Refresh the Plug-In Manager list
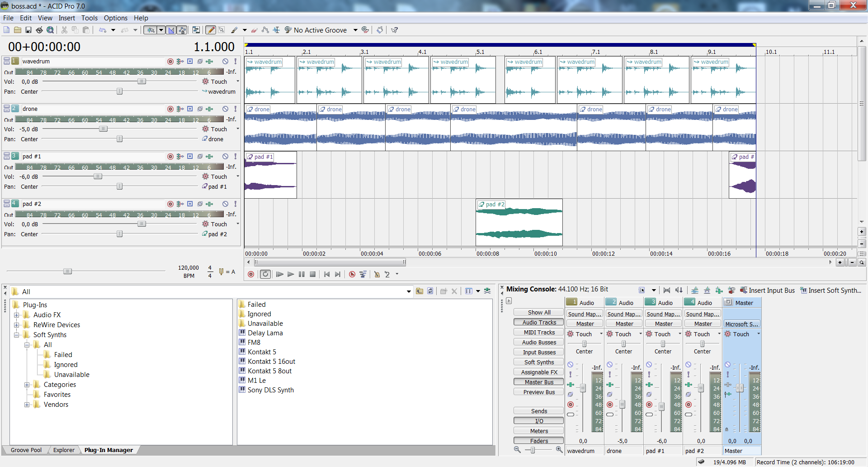Screen dimensions: 868x467 tap(430, 291)
